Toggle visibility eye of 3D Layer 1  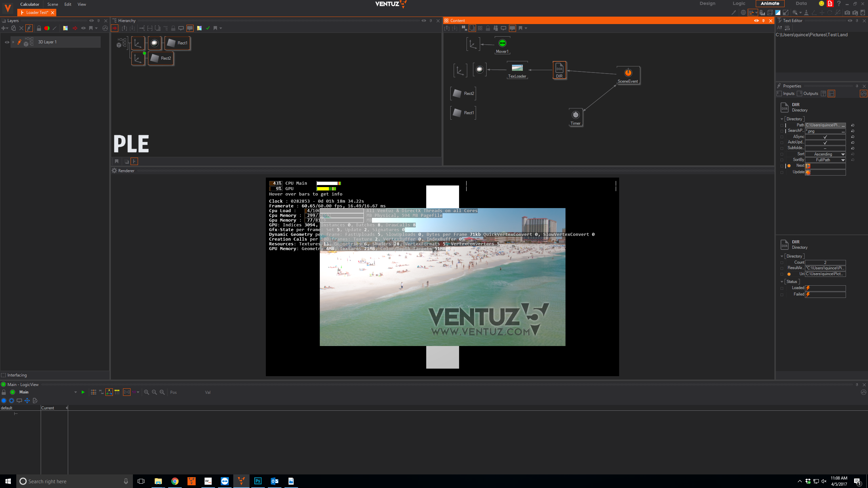click(x=7, y=42)
